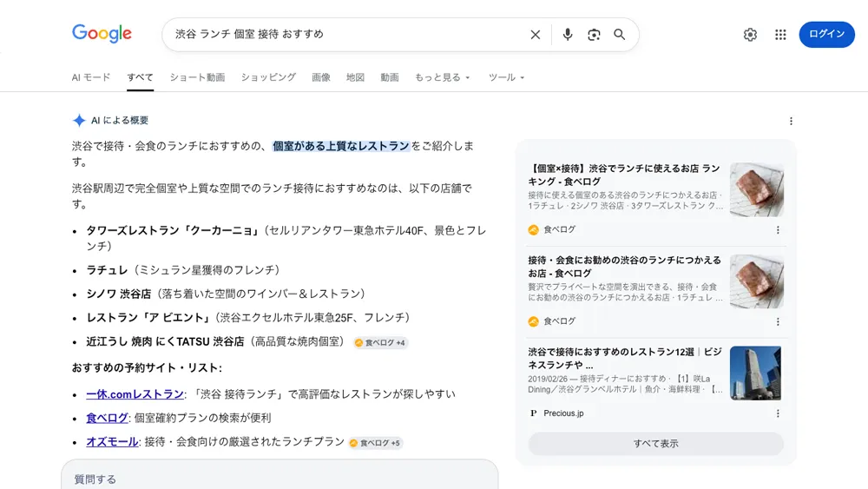Open three-dot menu for first 食べログ card
This screenshot has height=489, width=868.
tap(778, 230)
